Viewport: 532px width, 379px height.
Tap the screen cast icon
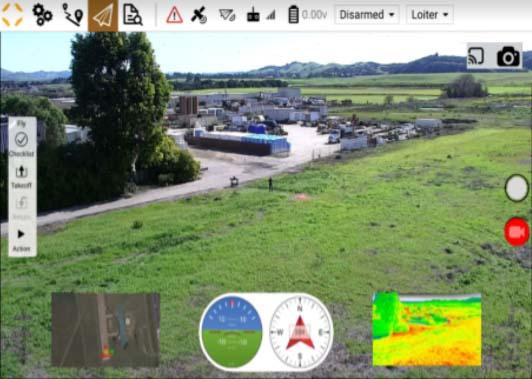[x=476, y=56]
